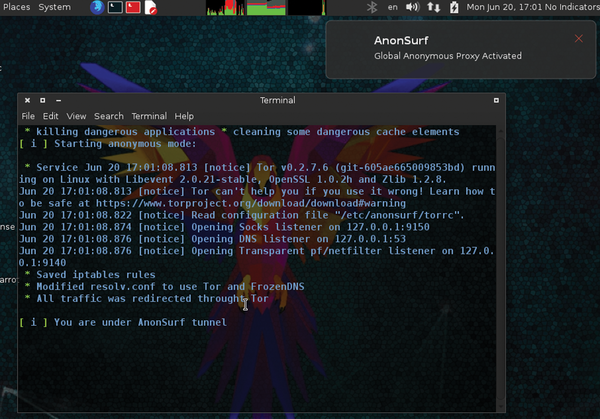This screenshot has height=419, width=600.
Task: Open the volume speaker indicator
Action: (412, 7)
